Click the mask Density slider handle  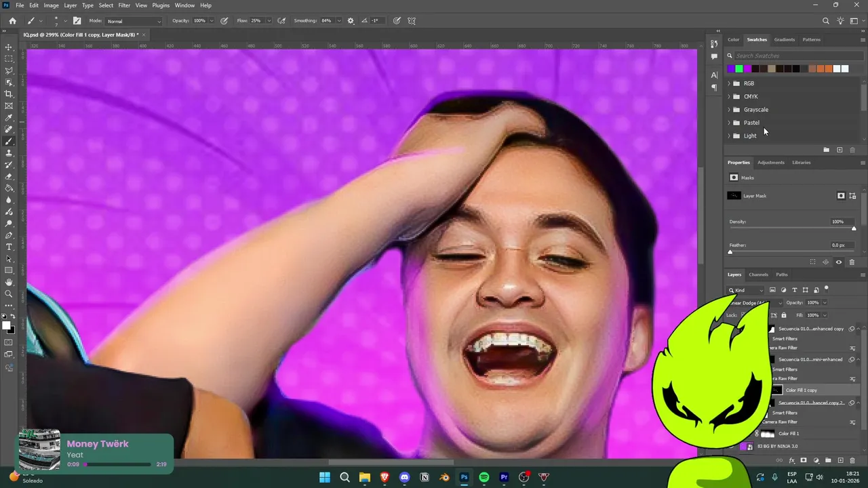(x=854, y=228)
